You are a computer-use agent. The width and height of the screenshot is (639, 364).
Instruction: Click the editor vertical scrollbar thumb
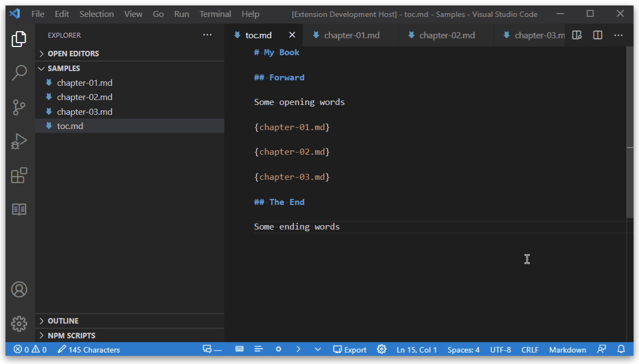coord(630,132)
